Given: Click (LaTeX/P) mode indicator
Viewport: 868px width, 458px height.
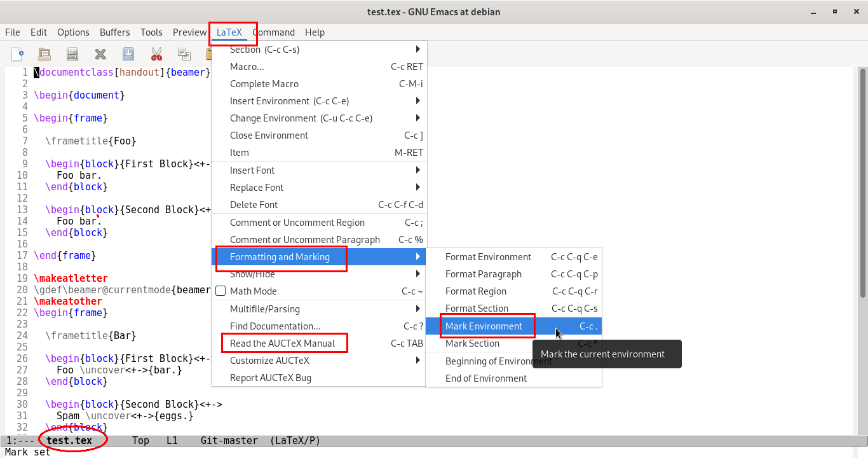Looking at the screenshot, I should tap(295, 440).
